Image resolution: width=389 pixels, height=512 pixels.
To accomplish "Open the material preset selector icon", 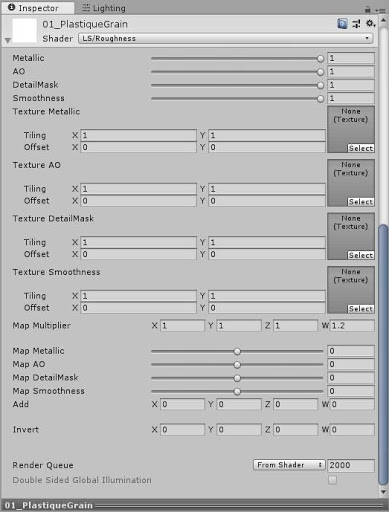I will tap(356, 24).
